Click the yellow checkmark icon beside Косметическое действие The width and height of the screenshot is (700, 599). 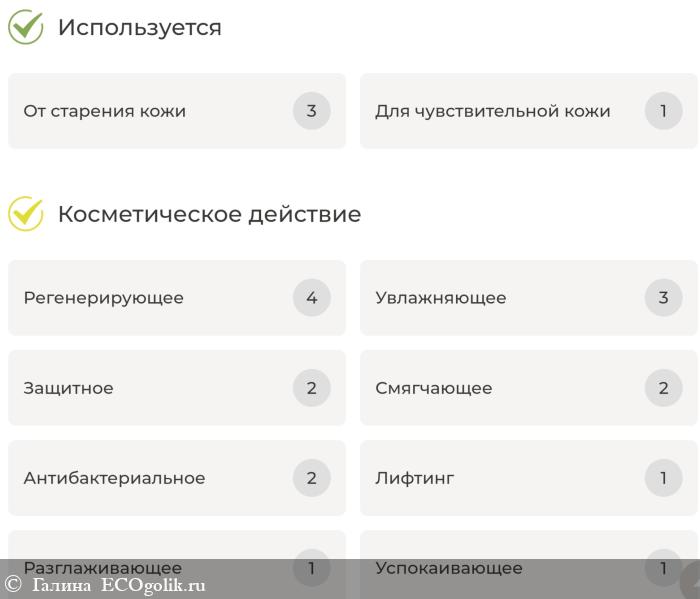click(x=26, y=214)
